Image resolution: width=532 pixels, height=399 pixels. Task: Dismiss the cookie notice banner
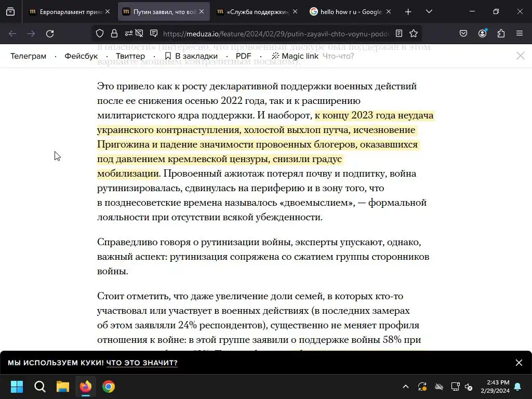(x=519, y=363)
